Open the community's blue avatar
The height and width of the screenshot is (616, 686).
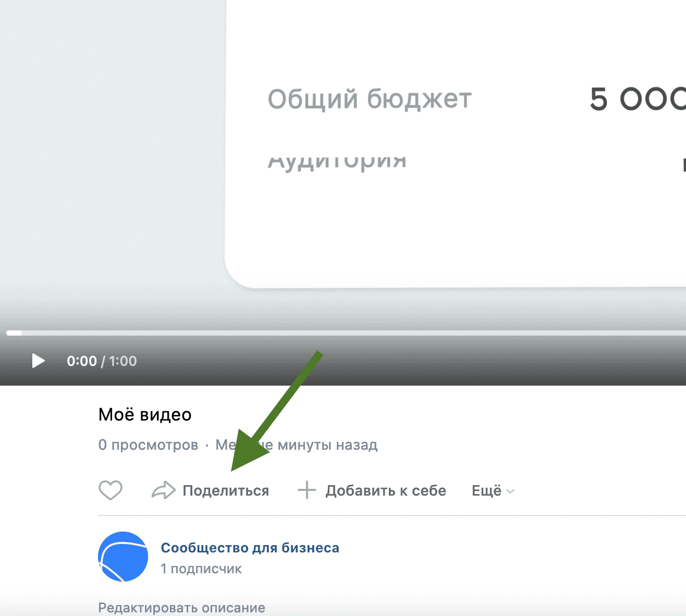click(123, 557)
